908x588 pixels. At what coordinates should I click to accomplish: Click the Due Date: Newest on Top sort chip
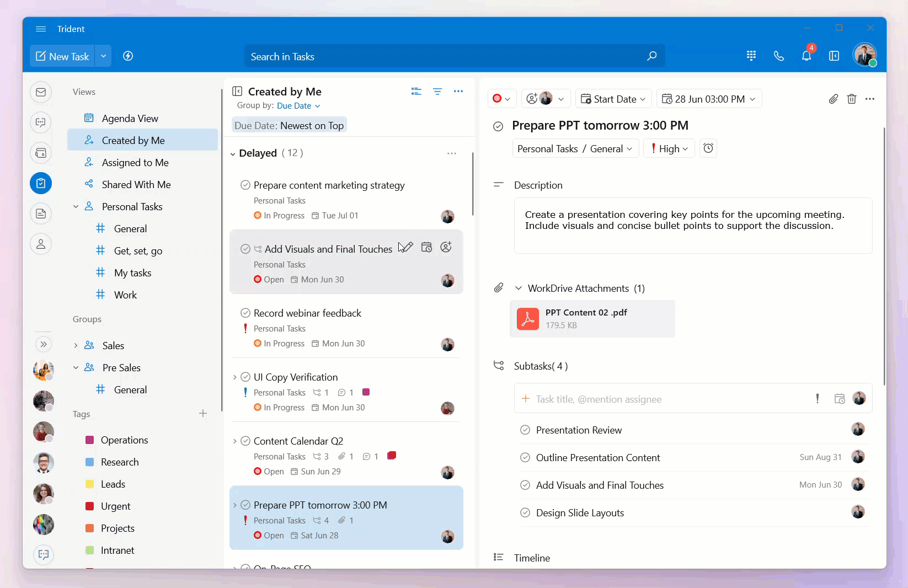289,126
